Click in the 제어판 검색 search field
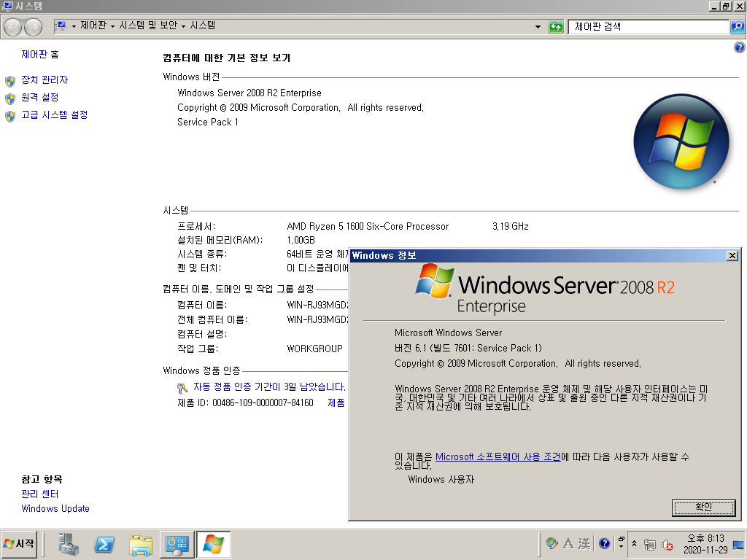747x560 pixels. pos(649,27)
